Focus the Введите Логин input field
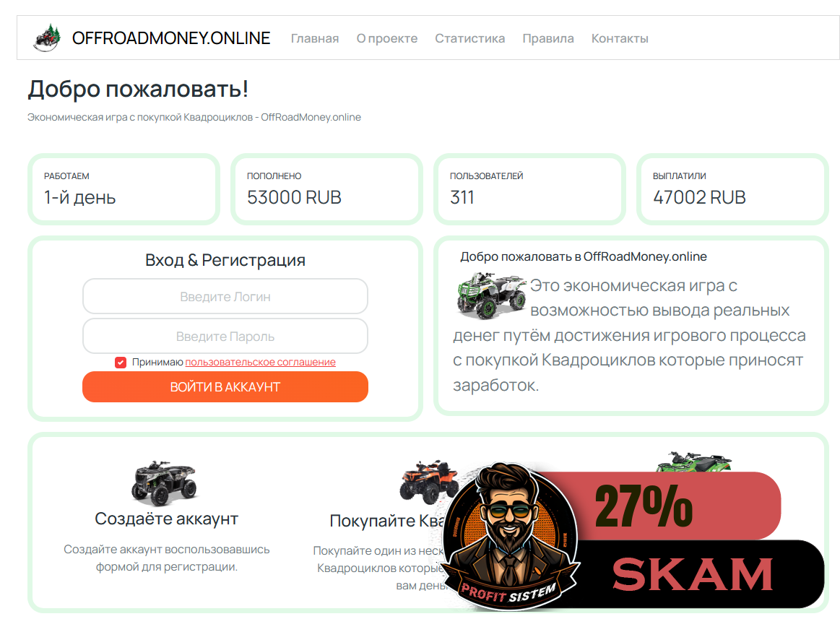 click(x=225, y=296)
